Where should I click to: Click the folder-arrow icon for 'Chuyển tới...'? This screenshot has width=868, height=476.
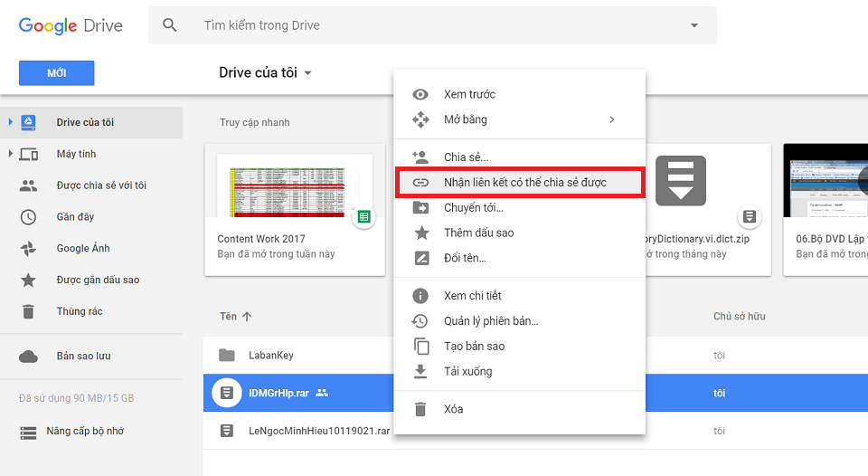pyautogui.click(x=420, y=208)
